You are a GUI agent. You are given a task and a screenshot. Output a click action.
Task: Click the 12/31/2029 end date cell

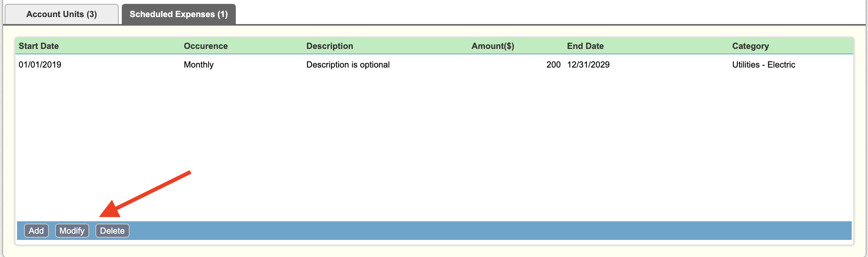tap(588, 64)
